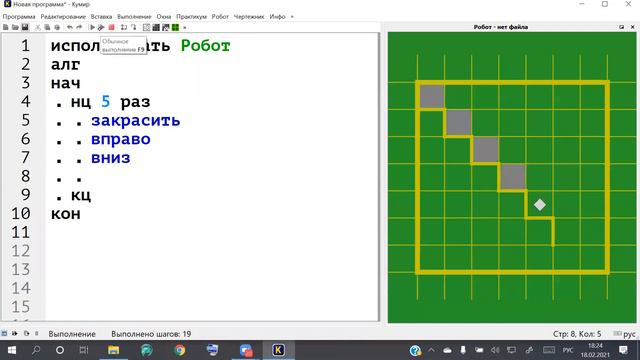Open the Практикум menu
The height and width of the screenshot is (360, 640).
point(191,17)
